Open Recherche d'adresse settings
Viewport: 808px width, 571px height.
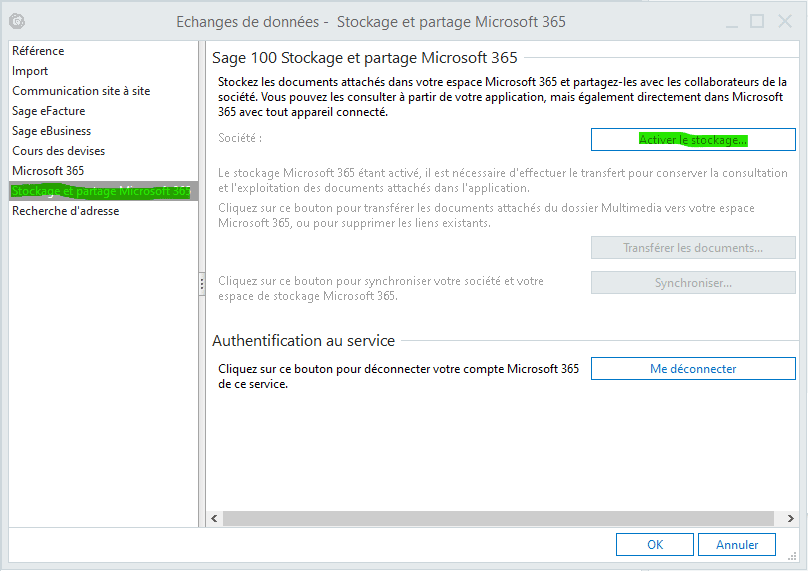[66, 211]
